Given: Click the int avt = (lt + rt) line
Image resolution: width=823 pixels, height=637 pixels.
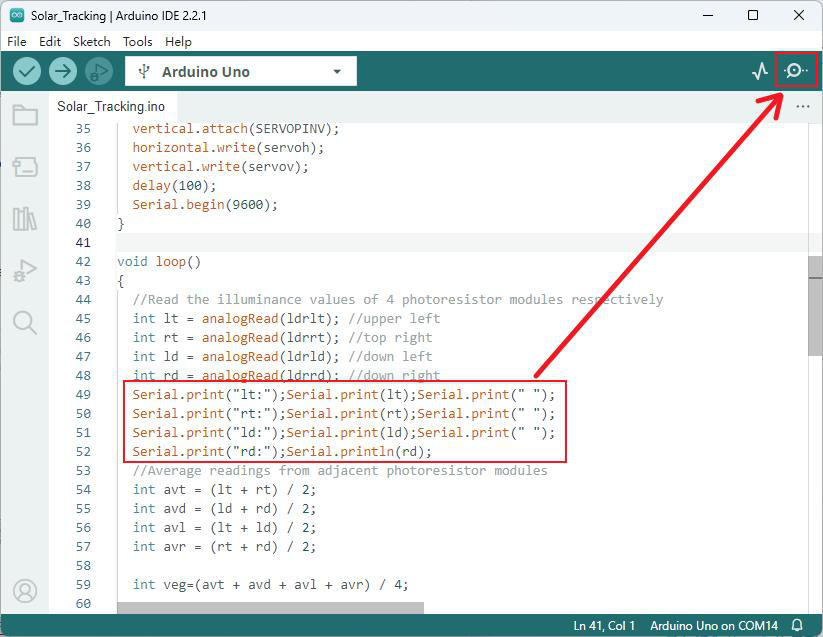Looking at the screenshot, I should (x=224, y=490).
